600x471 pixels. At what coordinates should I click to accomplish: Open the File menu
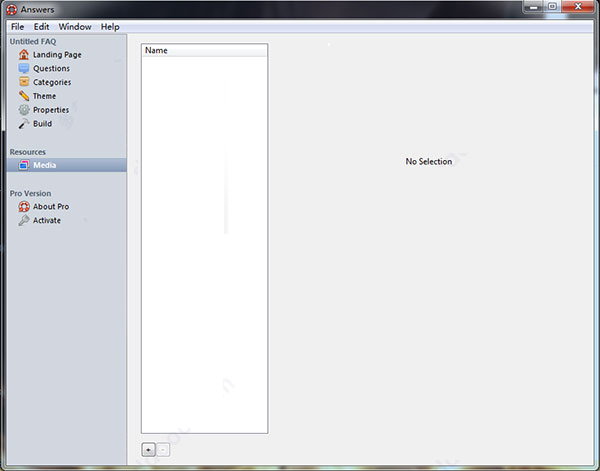click(x=17, y=26)
